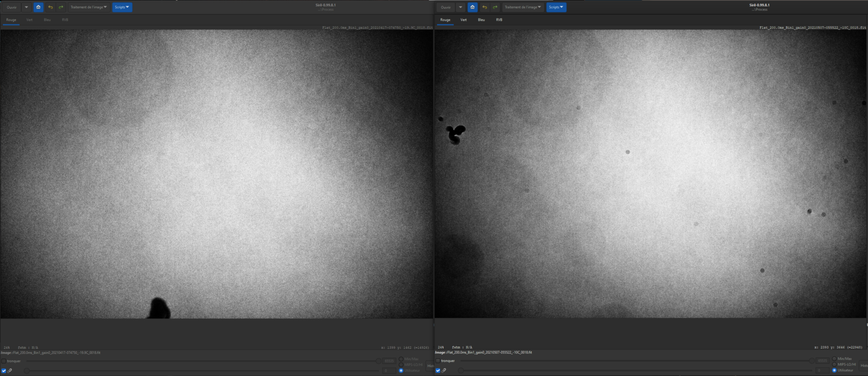Undo last action in left window
The height and width of the screenshot is (376, 868).
[x=50, y=8]
